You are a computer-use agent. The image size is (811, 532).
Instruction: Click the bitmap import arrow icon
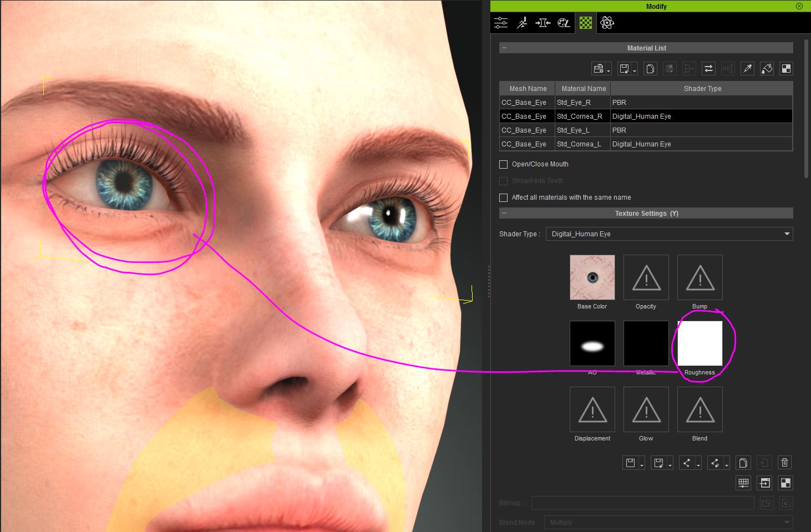[786, 503]
